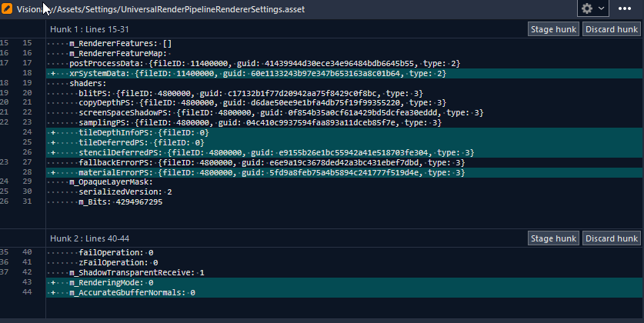644x323 pixels.
Task: Stage hunk 1 covering lines 15-31
Action: coord(552,29)
